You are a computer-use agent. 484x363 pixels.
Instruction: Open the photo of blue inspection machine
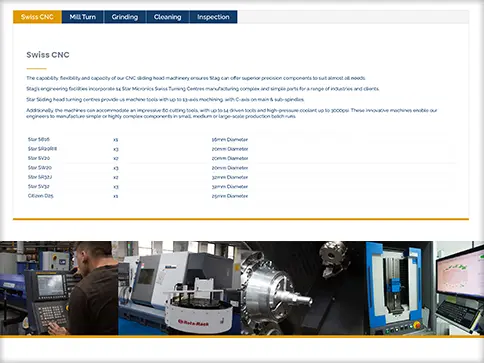click(x=398, y=288)
